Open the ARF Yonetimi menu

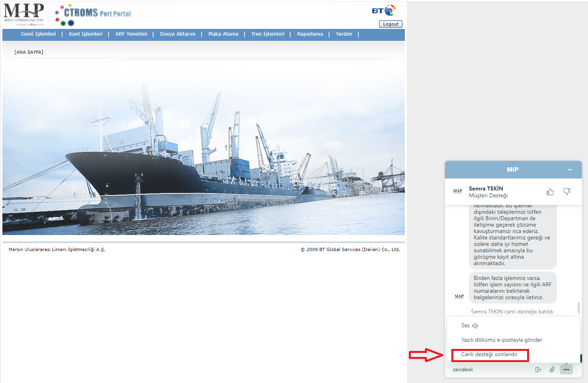coord(131,34)
